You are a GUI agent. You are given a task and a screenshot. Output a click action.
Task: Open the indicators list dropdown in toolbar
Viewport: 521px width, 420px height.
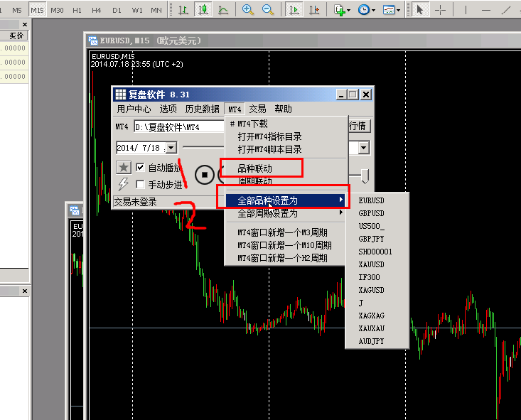[341, 10]
